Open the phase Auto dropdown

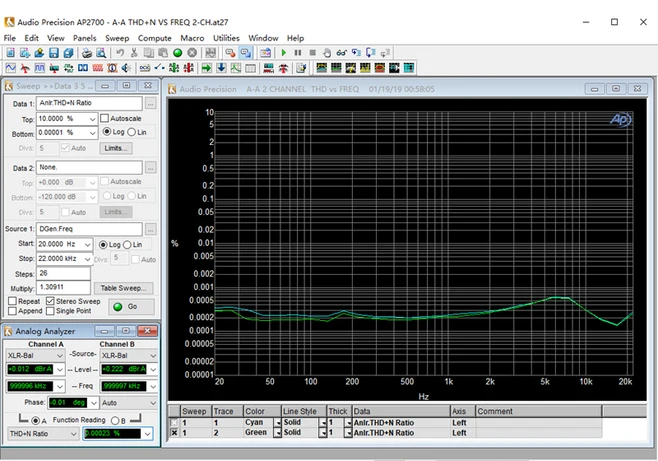[x=153, y=403]
